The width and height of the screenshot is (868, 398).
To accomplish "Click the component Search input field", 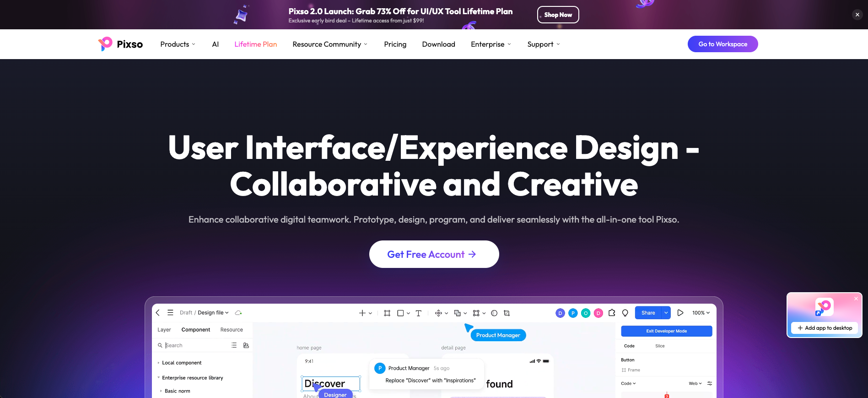I will coord(194,345).
